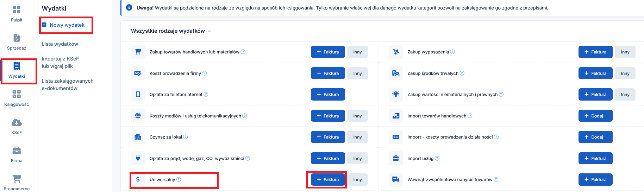The height and width of the screenshot is (192, 644).
Task: Click the help icon beside Zakup wyposażenia
Action: (452, 52)
